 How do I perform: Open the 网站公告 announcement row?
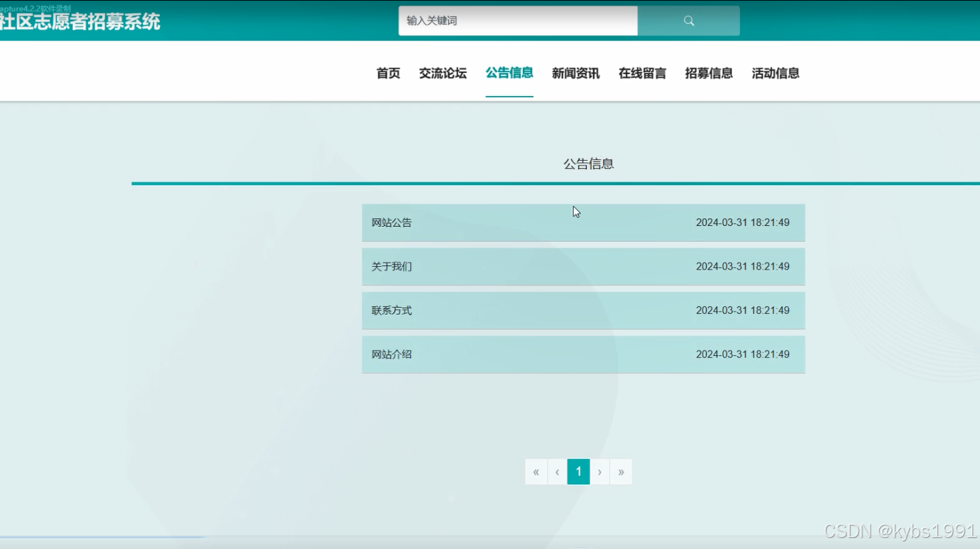pos(583,223)
